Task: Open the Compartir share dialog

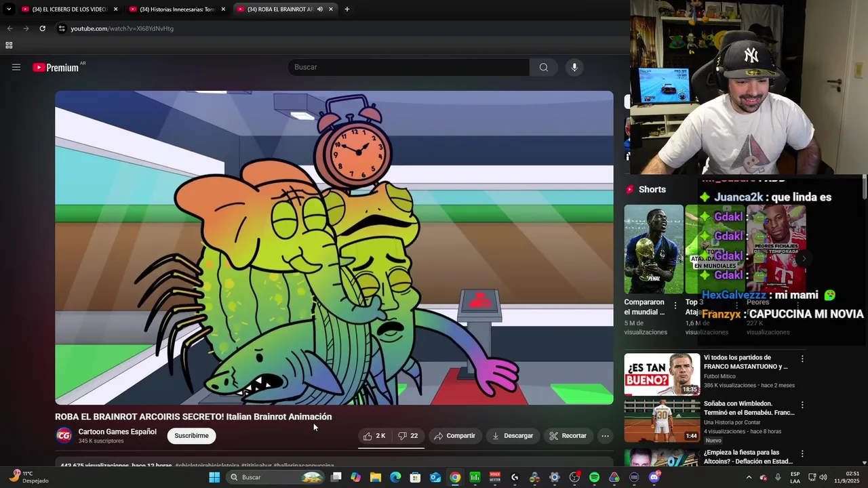Action: [x=454, y=436]
